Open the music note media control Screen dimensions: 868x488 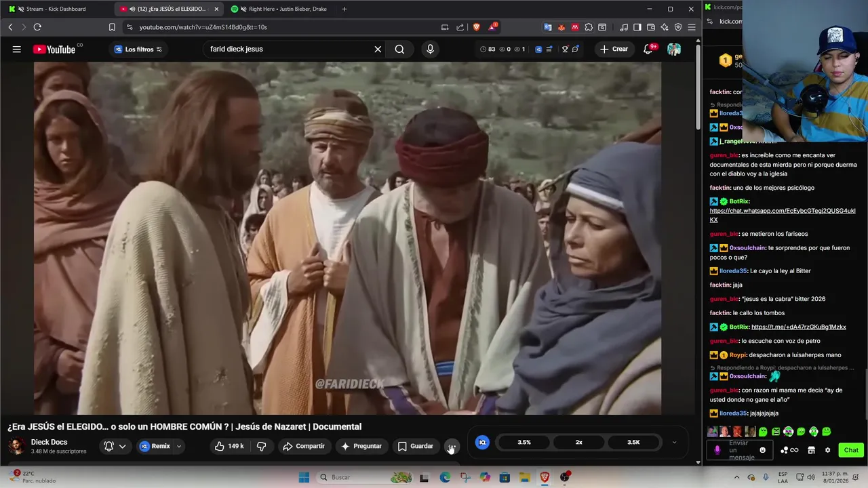coord(624,27)
